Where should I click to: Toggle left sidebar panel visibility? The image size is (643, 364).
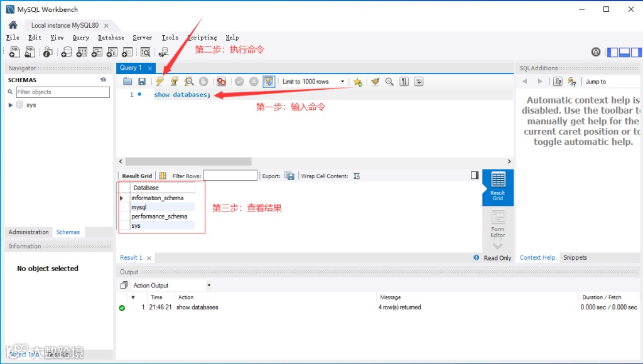[613, 52]
